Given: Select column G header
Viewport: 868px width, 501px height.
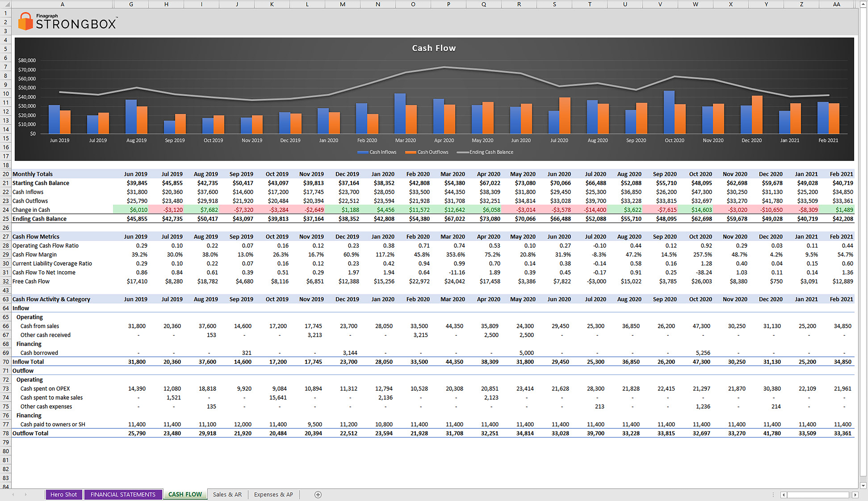Looking at the screenshot, I should tap(131, 4).
